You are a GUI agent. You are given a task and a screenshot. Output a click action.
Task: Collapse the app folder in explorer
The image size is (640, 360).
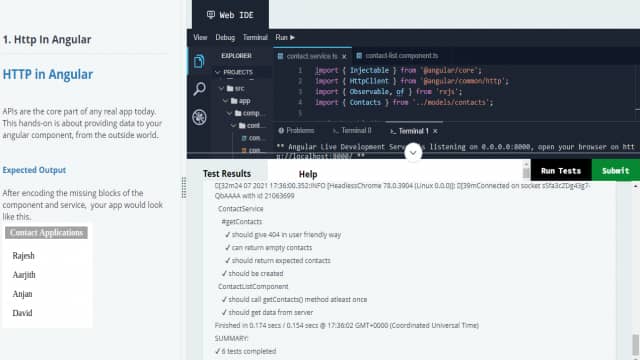tap(226, 101)
